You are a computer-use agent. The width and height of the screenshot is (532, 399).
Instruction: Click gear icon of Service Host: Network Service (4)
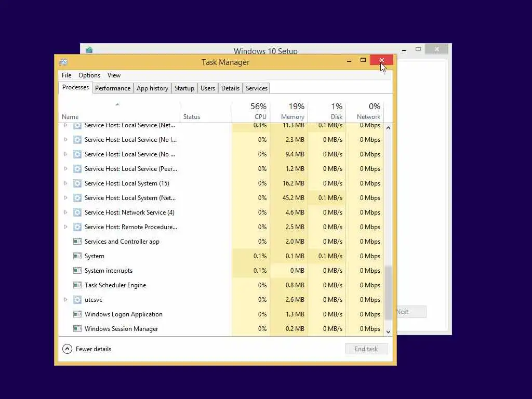(x=77, y=212)
